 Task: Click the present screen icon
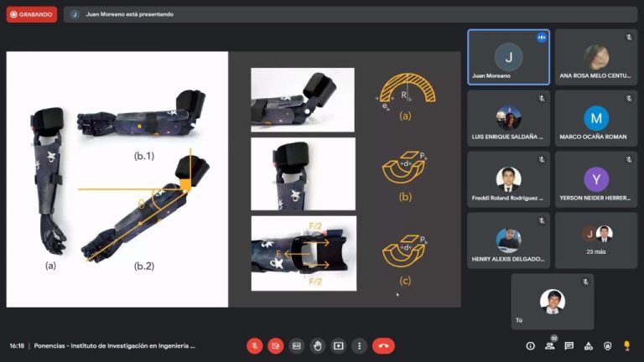[x=339, y=345]
